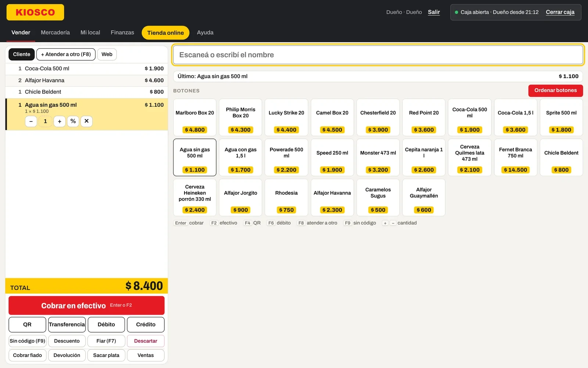Select the Chicle Beldent ticket line
The width and height of the screenshot is (588, 368).
87,92
